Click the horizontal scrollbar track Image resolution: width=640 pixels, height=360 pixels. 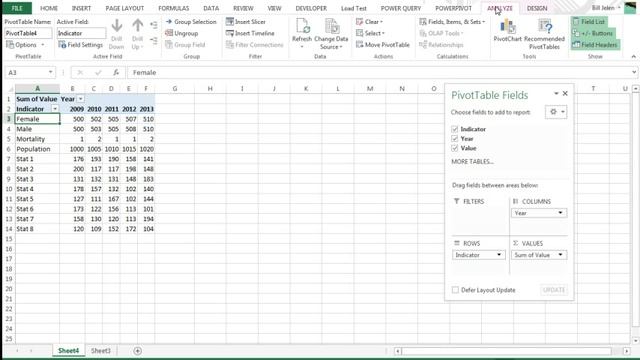pos(506,351)
